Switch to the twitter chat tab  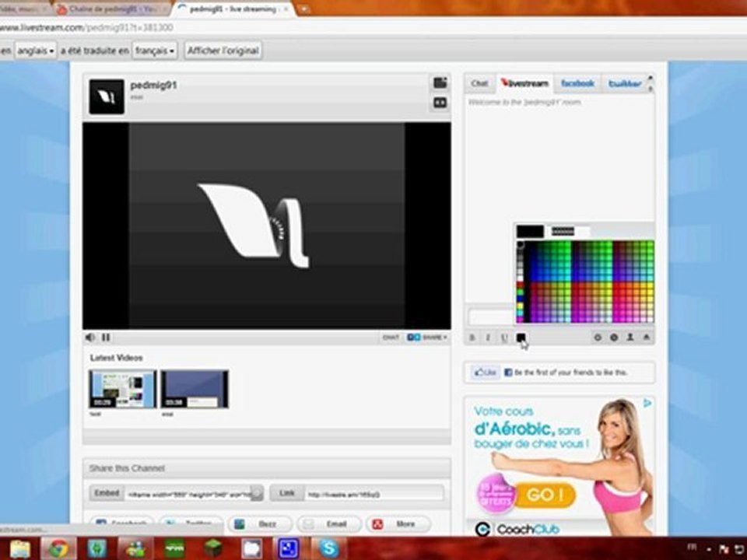coord(625,83)
